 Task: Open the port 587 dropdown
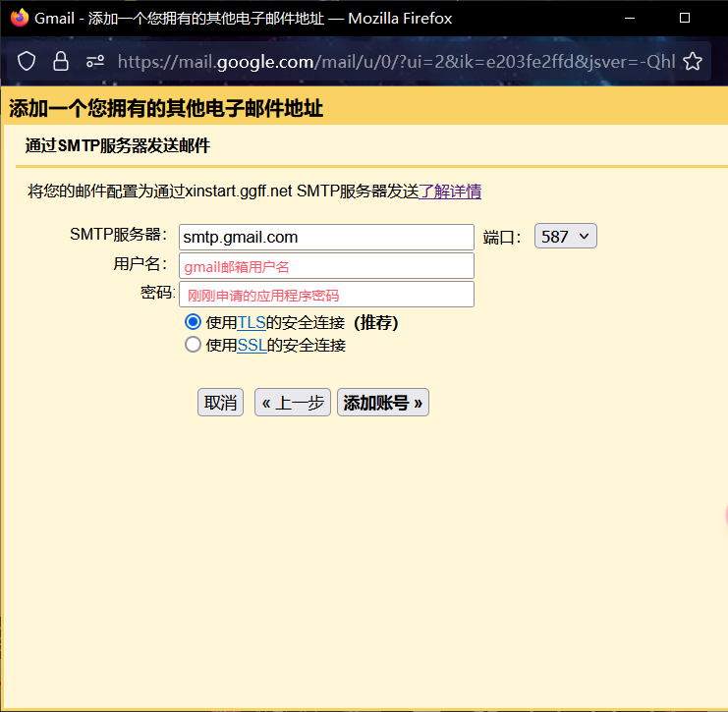565,237
